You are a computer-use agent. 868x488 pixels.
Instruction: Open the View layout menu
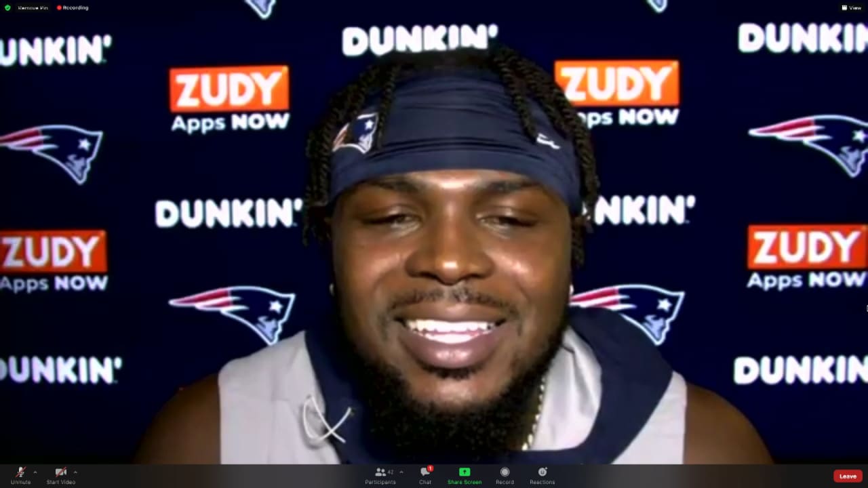(852, 7)
